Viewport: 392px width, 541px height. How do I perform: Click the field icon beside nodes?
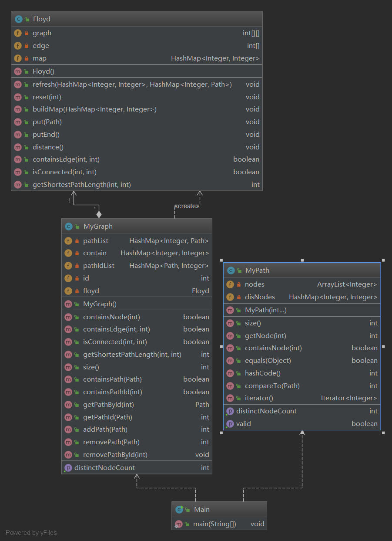(x=230, y=284)
